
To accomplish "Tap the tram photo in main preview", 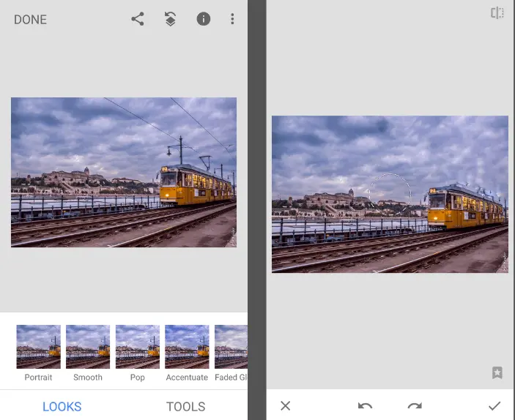I will (123, 172).
